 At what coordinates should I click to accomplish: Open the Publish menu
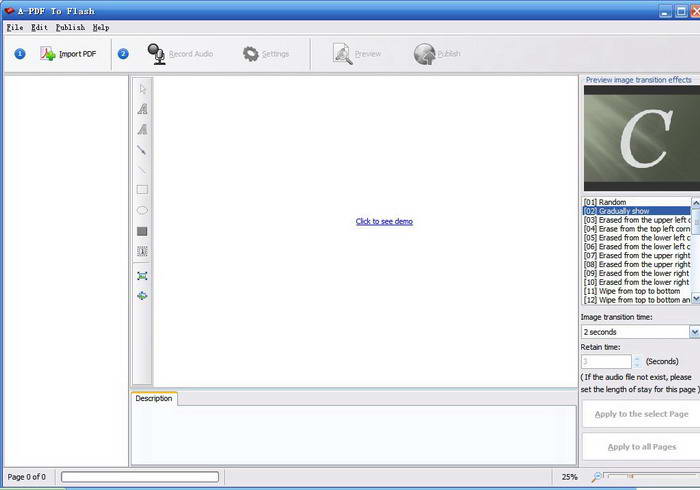(70, 28)
